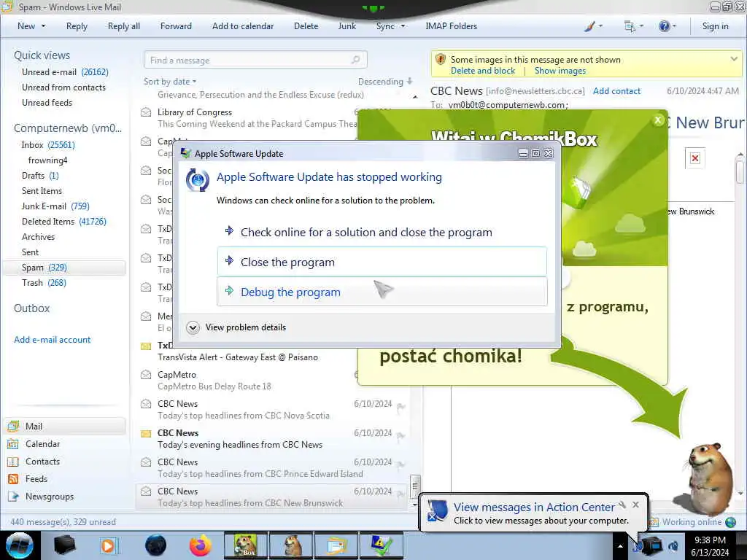Close the Action Center notification balloon

tap(635, 505)
